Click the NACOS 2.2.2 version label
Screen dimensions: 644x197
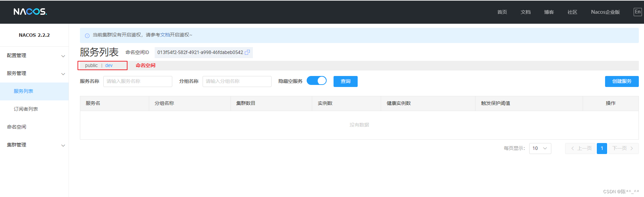click(x=34, y=35)
